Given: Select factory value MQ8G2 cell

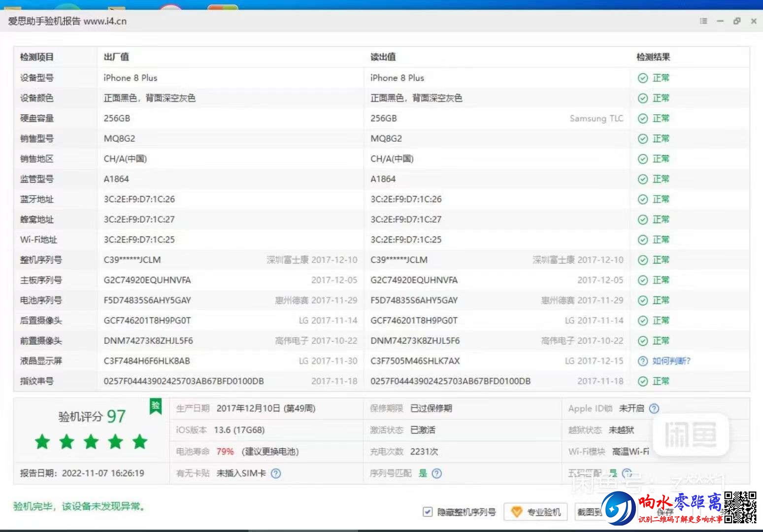Looking at the screenshot, I should (119, 138).
